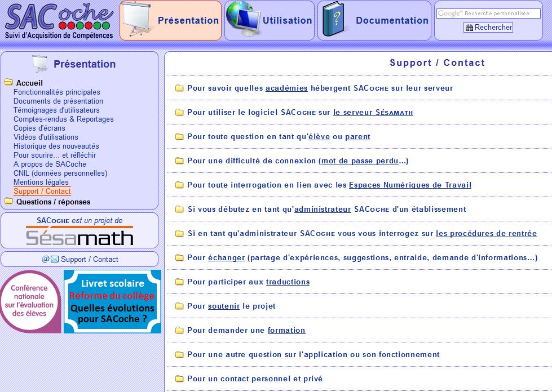552x392 pixels.
Task: Follow the académies link
Action: tap(286, 88)
